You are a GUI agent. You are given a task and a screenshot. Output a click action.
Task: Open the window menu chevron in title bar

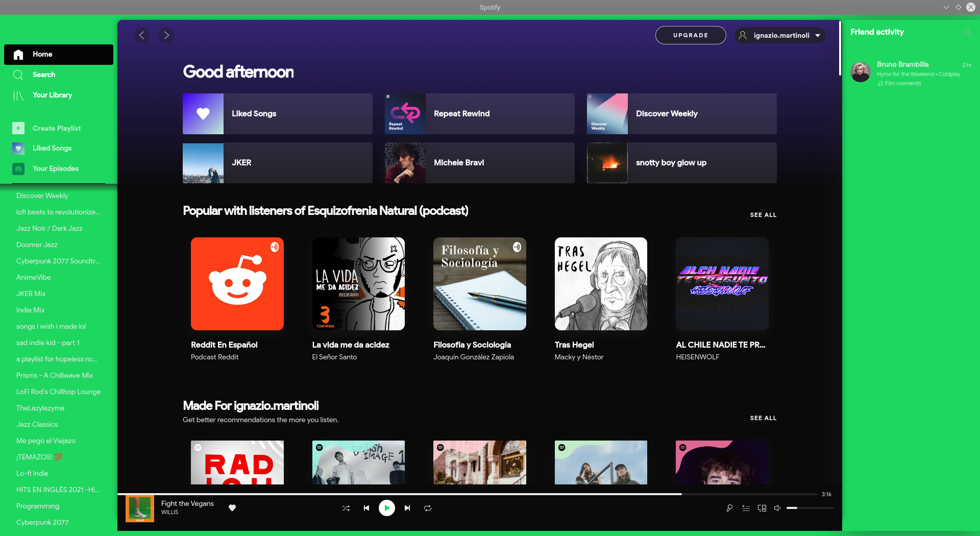point(946,7)
